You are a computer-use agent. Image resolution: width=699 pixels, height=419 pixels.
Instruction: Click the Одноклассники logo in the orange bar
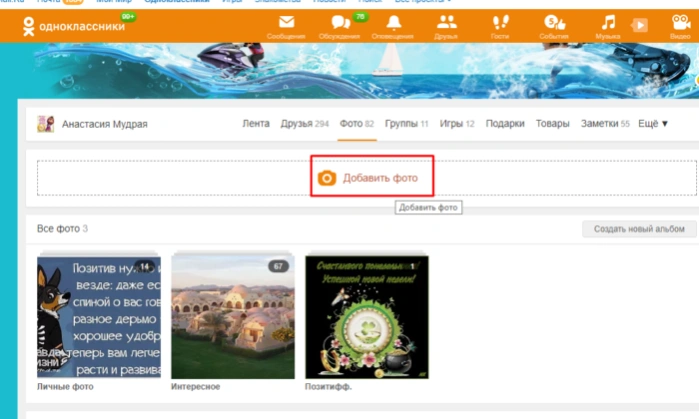click(x=74, y=26)
